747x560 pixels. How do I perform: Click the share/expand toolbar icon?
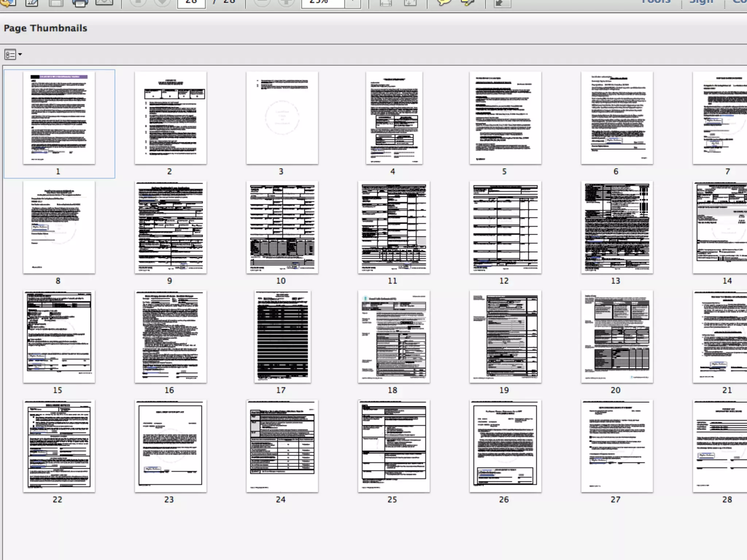click(x=502, y=3)
